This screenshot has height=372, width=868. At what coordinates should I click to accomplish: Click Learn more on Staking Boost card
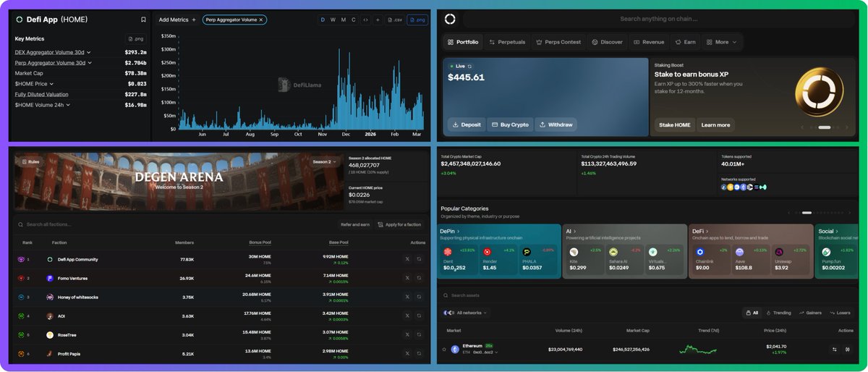coord(715,124)
